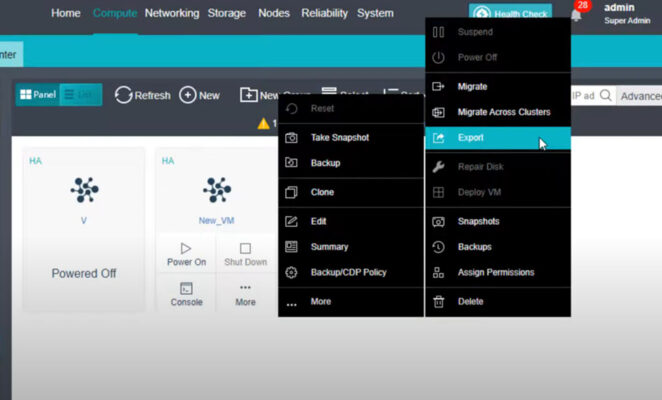Open Summary from the menu
Viewport: 662px width, 400px height.
[x=351, y=247]
